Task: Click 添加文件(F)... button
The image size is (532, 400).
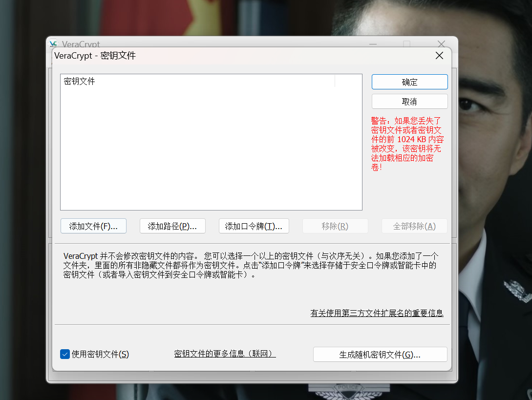Action: (93, 226)
